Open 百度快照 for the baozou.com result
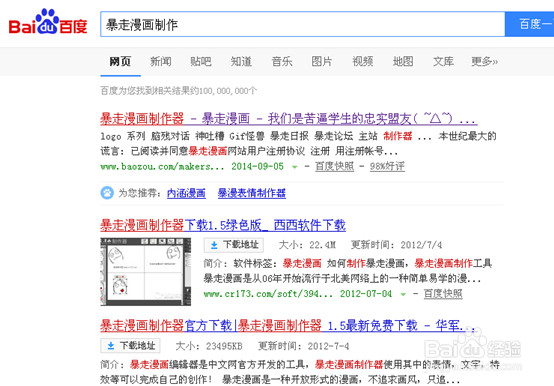This screenshot has height=386, width=554. click(335, 166)
